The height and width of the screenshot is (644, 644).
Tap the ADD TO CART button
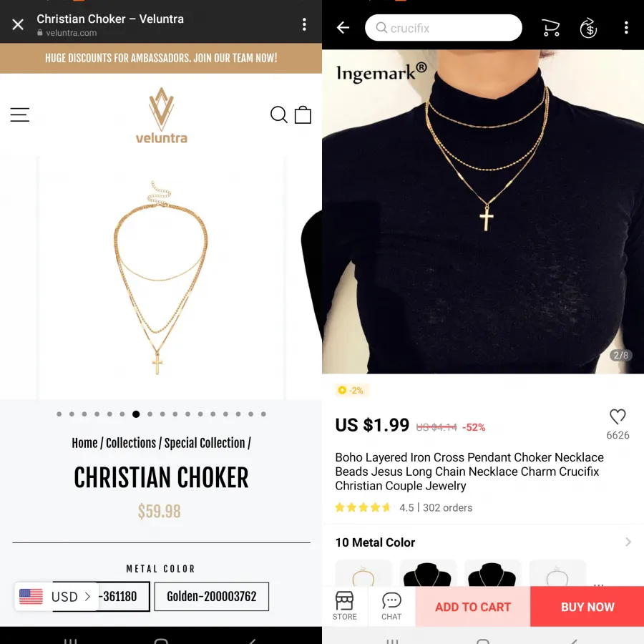[x=473, y=607]
